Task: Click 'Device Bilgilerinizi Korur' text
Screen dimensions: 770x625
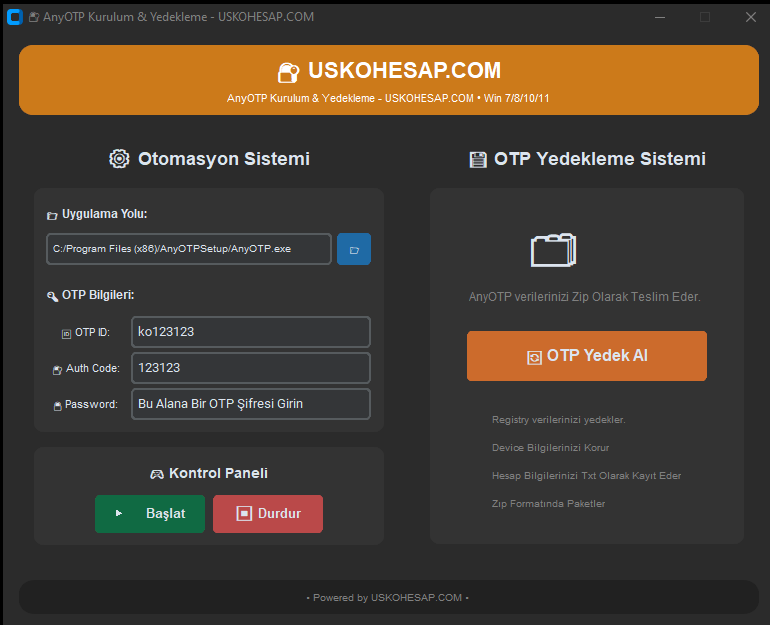Action: point(550,448)
